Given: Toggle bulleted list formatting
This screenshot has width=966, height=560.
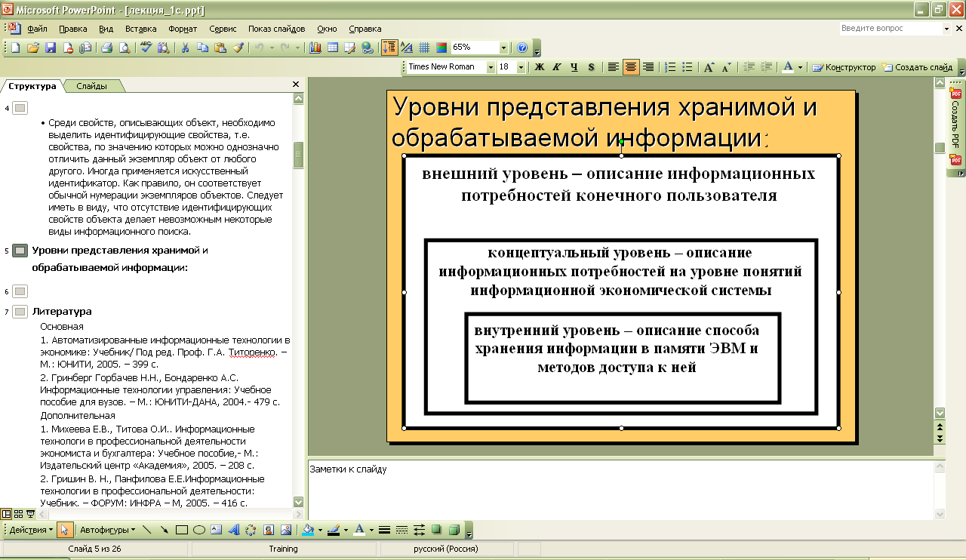Looking at the screenshot, I should click(688, 67).
